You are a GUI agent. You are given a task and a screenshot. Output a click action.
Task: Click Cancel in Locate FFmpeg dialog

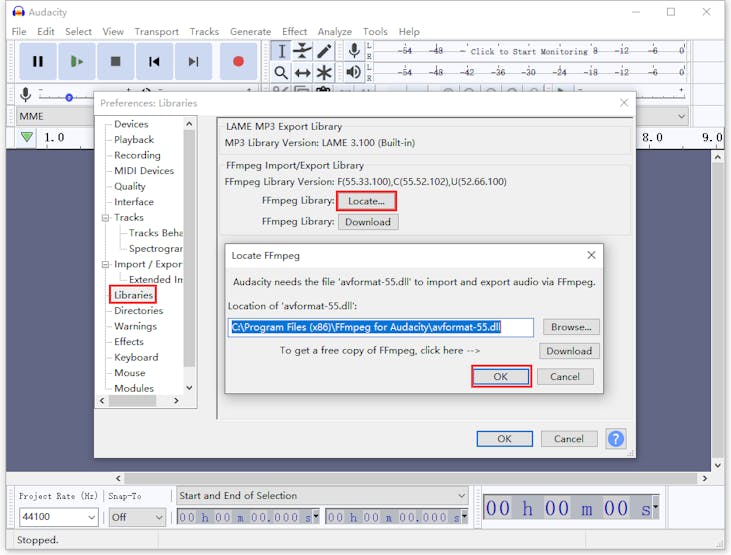click(x=565, y=376)
